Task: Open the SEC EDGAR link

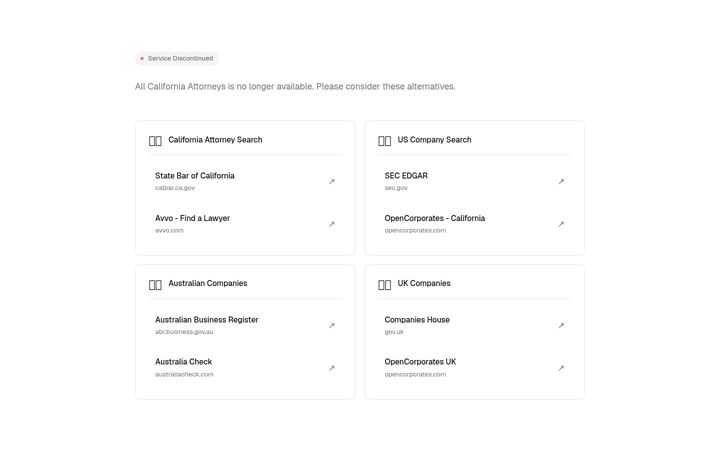Action: tap(474, 181)
